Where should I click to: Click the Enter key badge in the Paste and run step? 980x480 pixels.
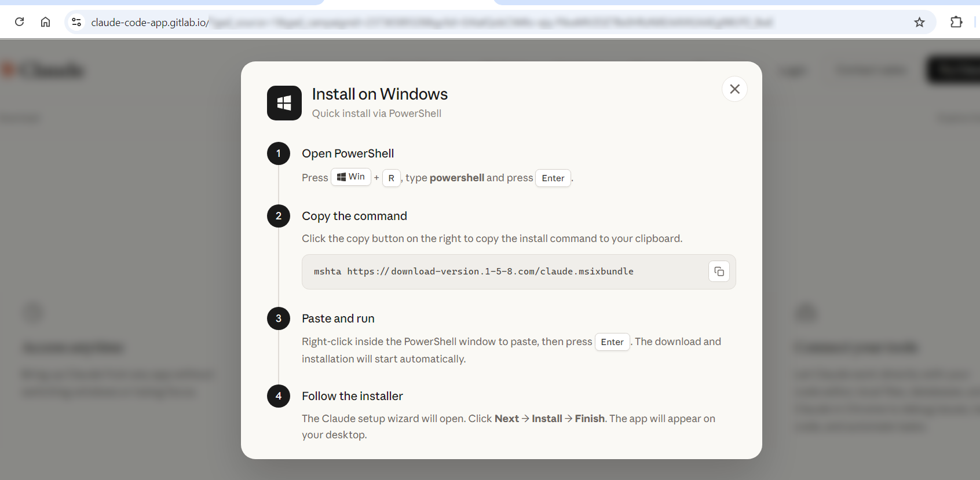click(x=612, y=342)
